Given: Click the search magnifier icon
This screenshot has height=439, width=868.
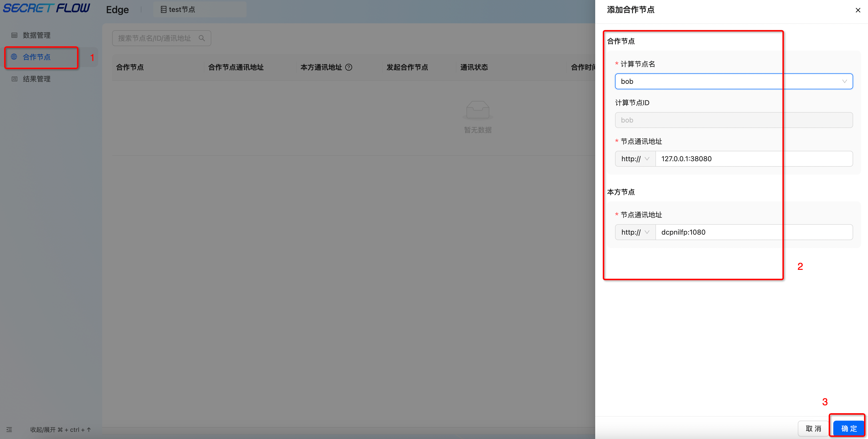Looking at the screenshot, I should coord(202,38).
